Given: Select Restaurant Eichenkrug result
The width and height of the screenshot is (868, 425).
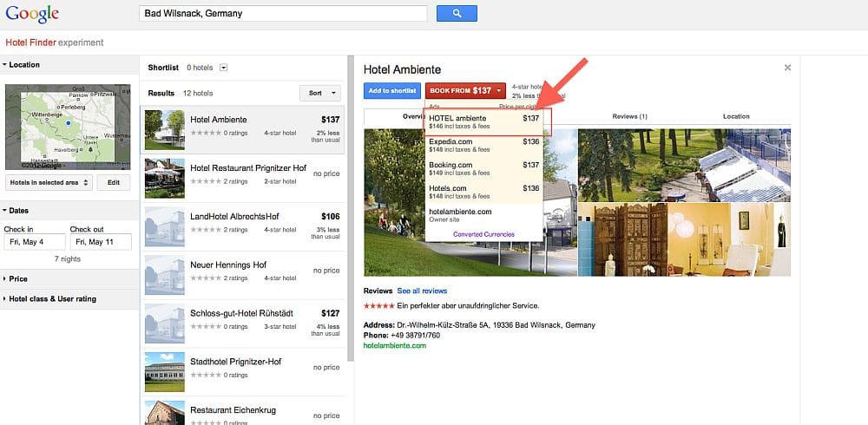Looking at the screenshot, I should point(242,411).
